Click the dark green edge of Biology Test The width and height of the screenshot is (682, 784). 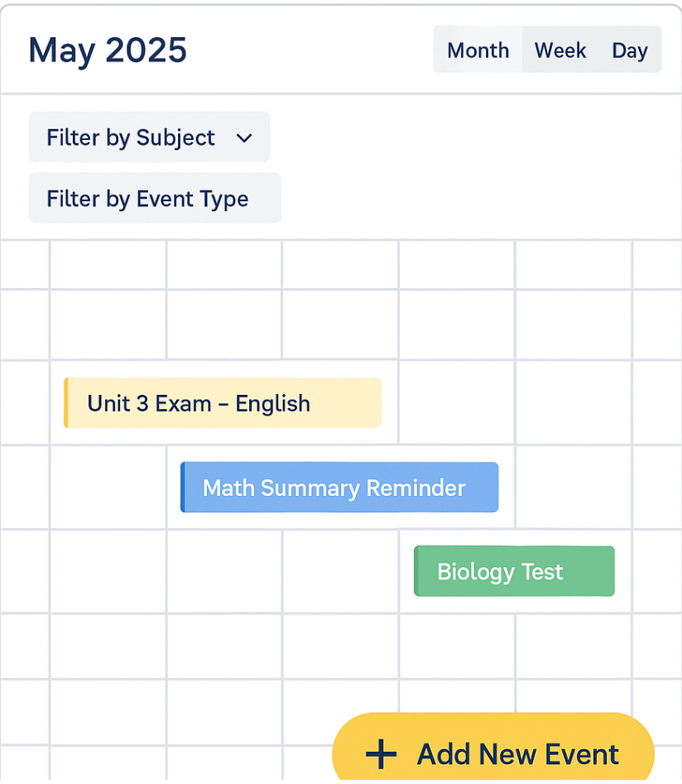click(x=416, y=571)
